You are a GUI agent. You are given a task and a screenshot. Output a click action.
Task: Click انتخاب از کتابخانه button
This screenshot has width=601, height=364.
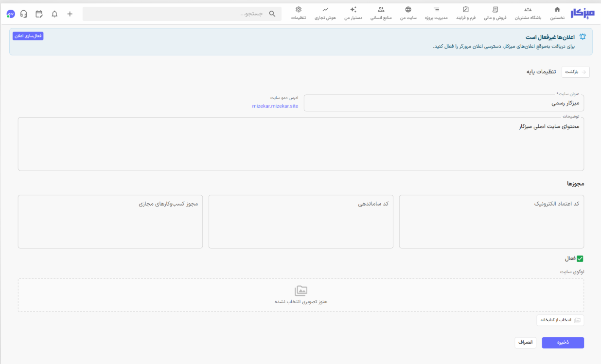(x=560, y=320)
